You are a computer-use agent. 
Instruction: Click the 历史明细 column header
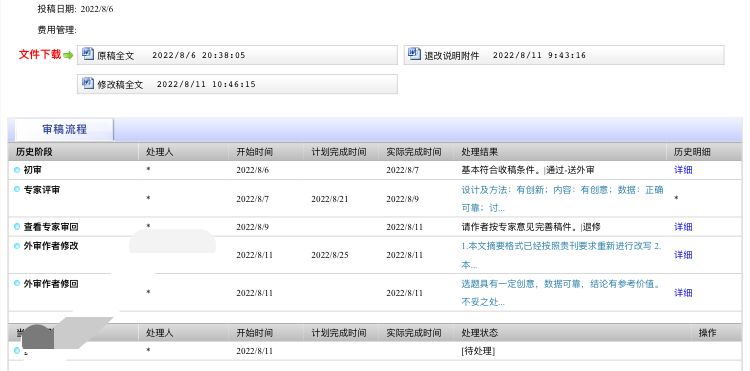692,152
